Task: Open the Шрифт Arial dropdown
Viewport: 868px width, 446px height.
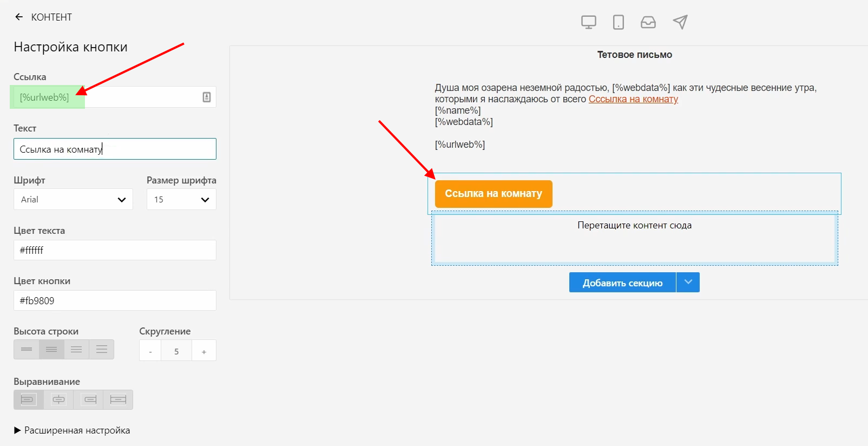Action: pos(73,200)
